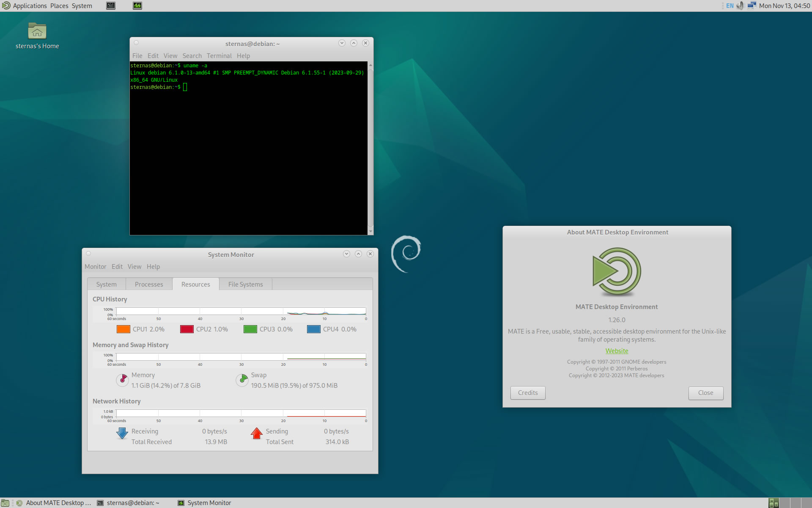812x508 pixels.
Task: Open System Monitor's Monitor menu
Action: (95, 267)
